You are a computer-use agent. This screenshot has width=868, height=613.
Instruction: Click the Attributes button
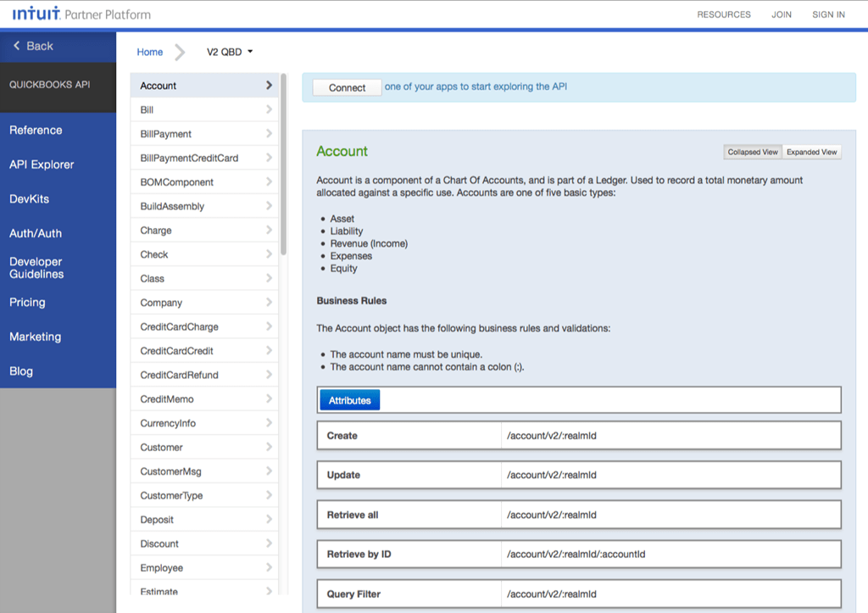point(350,400)
